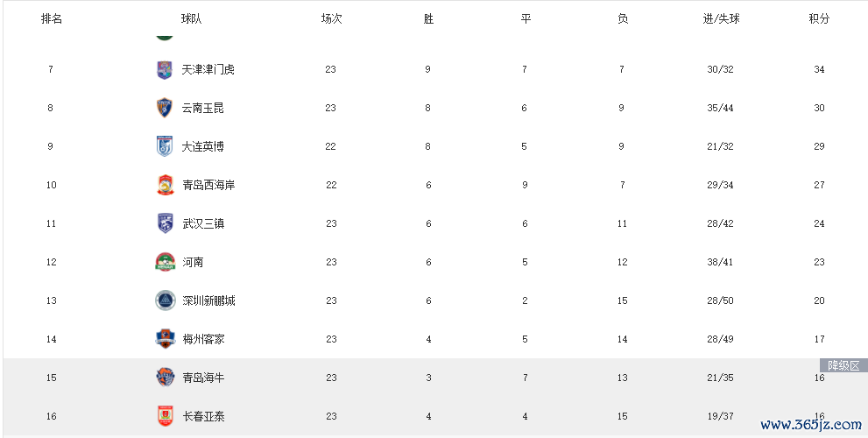Select the 青岛西海岸 team emblem
Viewport: 868px width, 438px height.
pos(165,185)
